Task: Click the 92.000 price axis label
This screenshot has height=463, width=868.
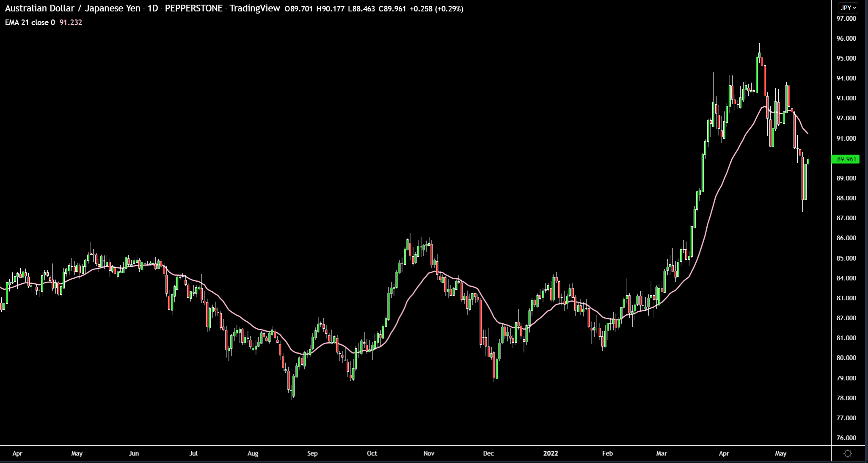Action: (846, 118)
